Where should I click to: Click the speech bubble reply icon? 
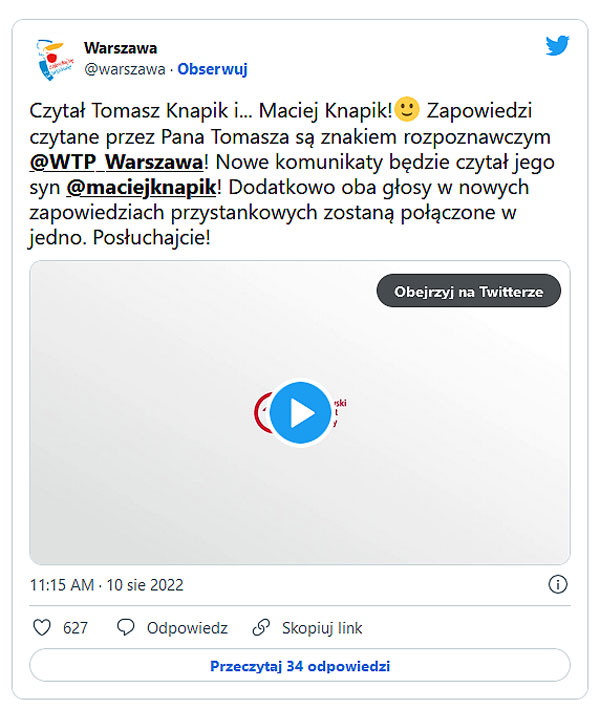(126, 628)
